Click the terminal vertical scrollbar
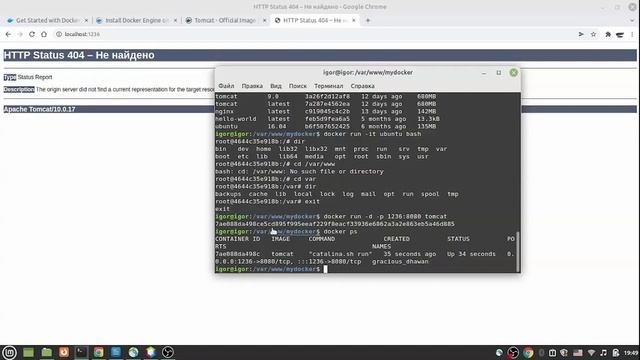This screenshot has height=360, width=640. (x=518, y=252)
